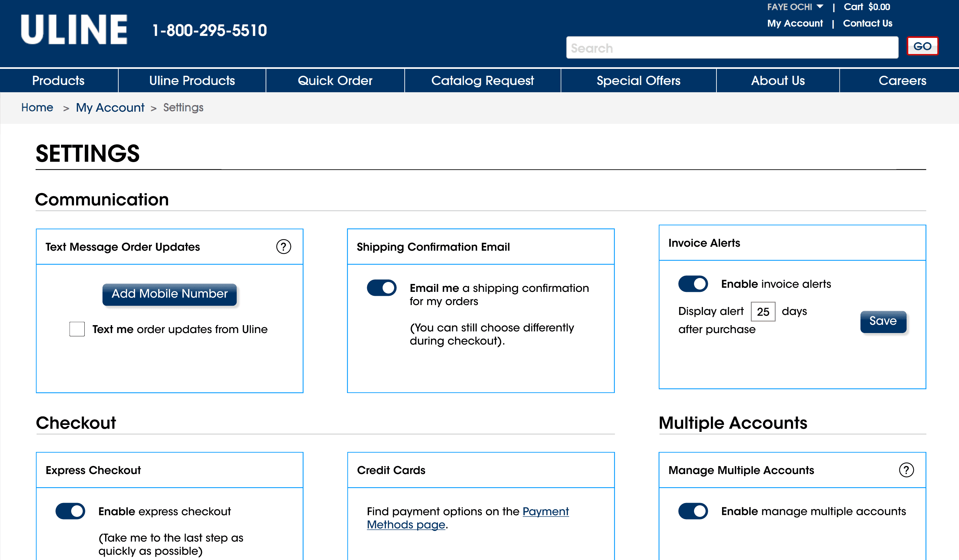959x560 pixels.
Task: Check the Text me order updates checkbox
Action: coord(77,329)
